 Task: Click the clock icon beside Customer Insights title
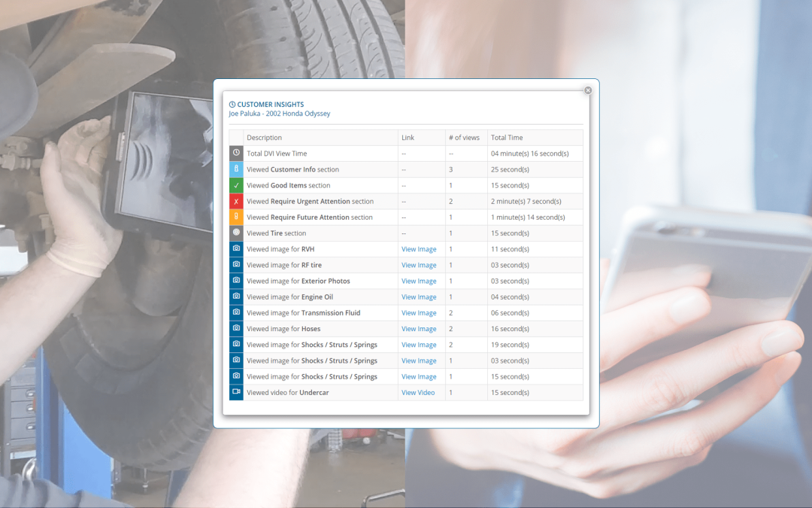click(x=232, y=104)
